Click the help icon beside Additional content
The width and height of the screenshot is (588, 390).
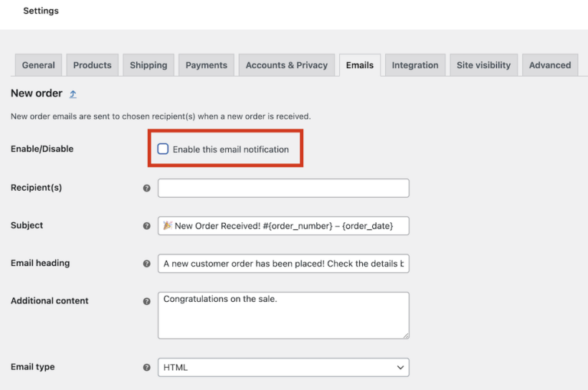coord(147,301)
